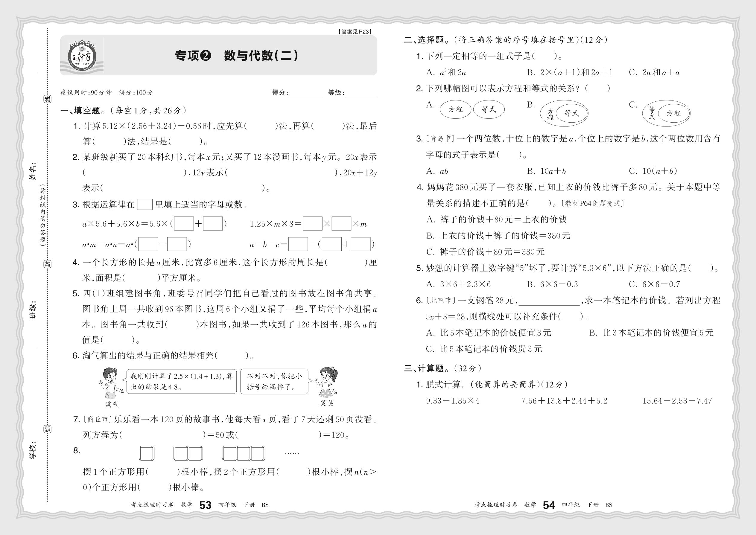The width and height of the screenshot is (756, 535).
Task: Click the 淘气 boy cartoon figure
Action: coord(111,384)
